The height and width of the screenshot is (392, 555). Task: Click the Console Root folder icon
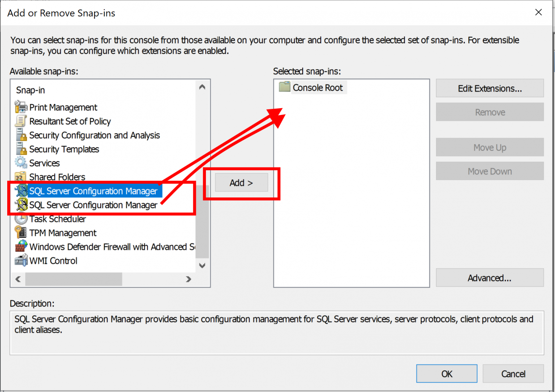tap(285, 87)
